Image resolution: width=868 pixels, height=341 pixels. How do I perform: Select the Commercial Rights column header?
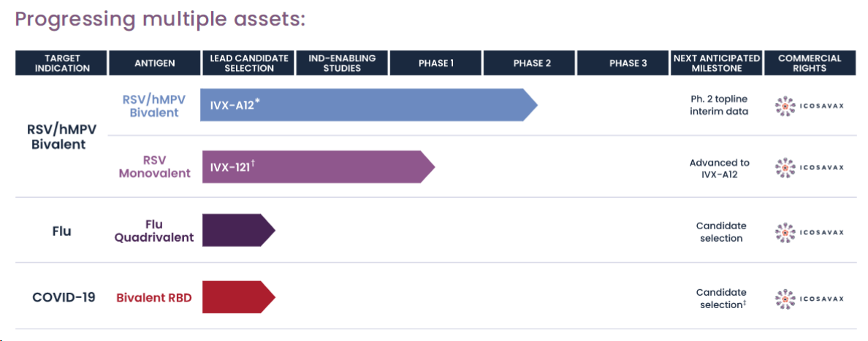point(810,64)
